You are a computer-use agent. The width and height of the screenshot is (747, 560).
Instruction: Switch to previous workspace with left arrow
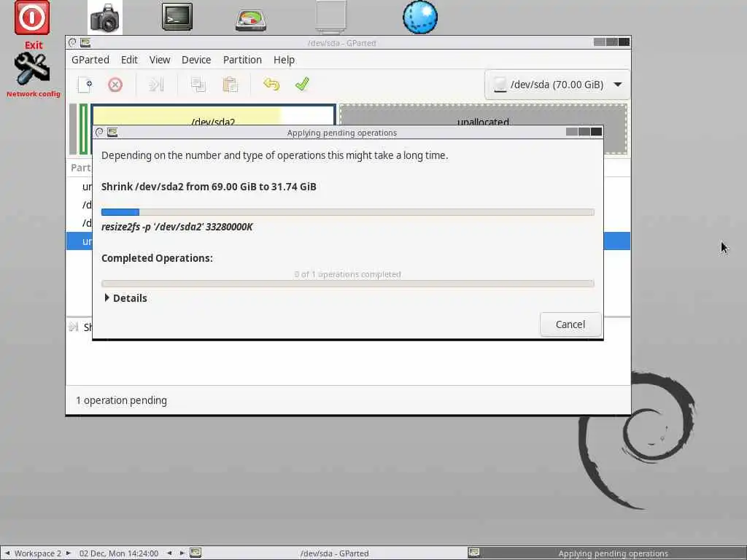(x=7, y=553)
